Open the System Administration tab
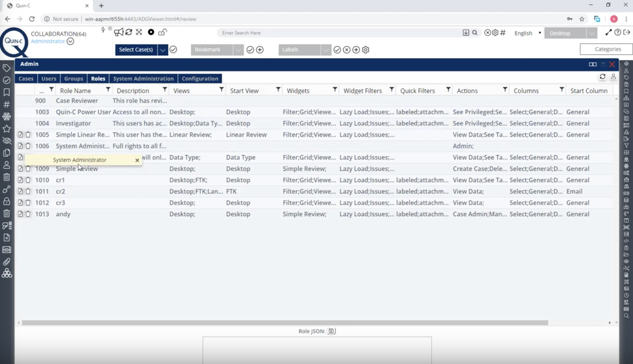Image resolution: width=633 pixels, height=364 pixels. pyautogui.click(x=143, y=78)
